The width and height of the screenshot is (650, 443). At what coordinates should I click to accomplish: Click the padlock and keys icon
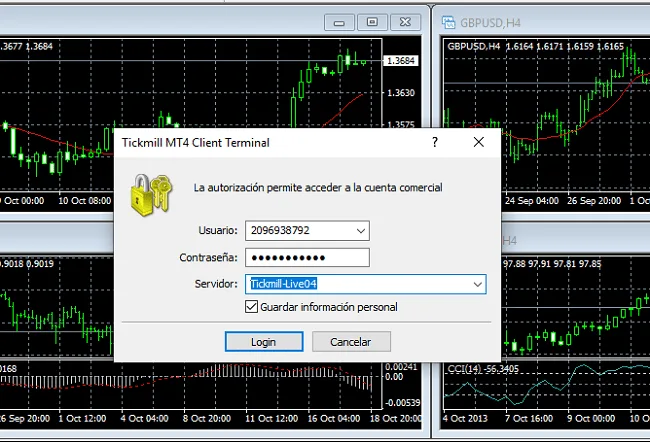tap(152, 195)
